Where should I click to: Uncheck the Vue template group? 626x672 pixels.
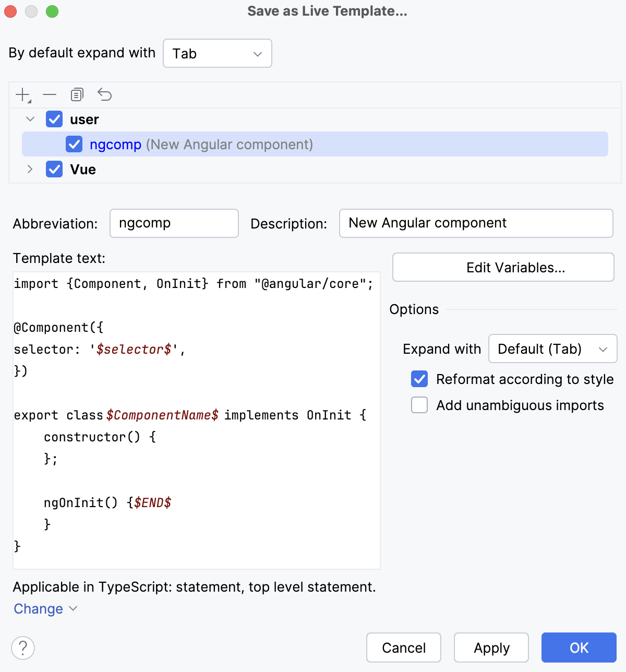(54, 169)
